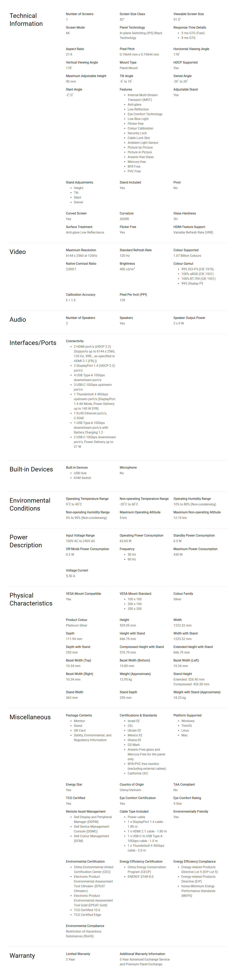
Task: Select the Video section heading
Action: (17, 252)
